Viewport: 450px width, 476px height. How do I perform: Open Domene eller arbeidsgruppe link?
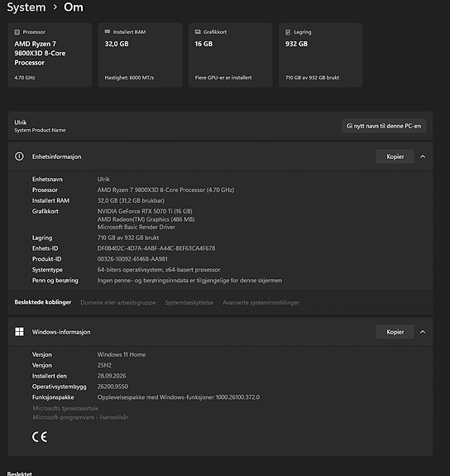pos(118,302)
